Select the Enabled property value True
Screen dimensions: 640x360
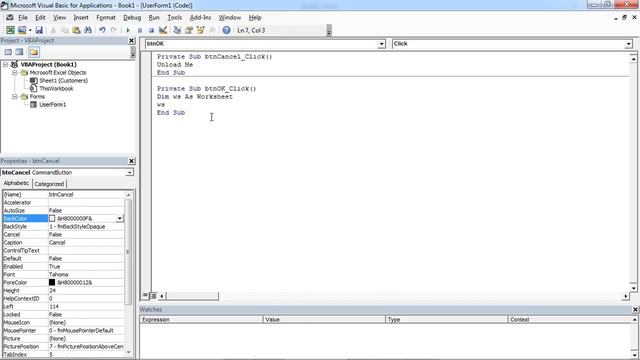tap(54, 267)
